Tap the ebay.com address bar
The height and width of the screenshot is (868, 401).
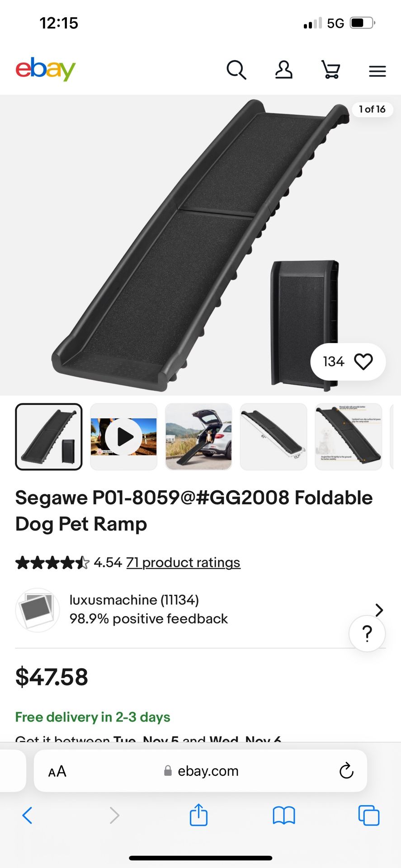(201, 771)
